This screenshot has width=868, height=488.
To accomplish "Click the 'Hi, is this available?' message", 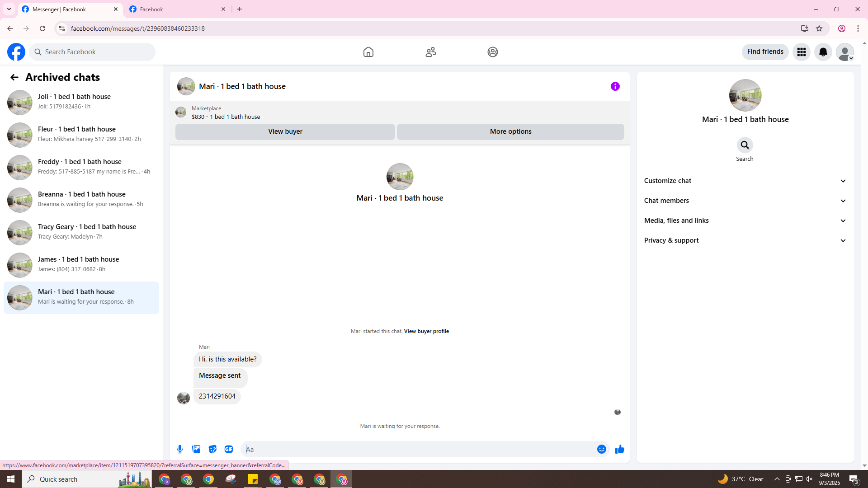I will click(x=228, y=359).
